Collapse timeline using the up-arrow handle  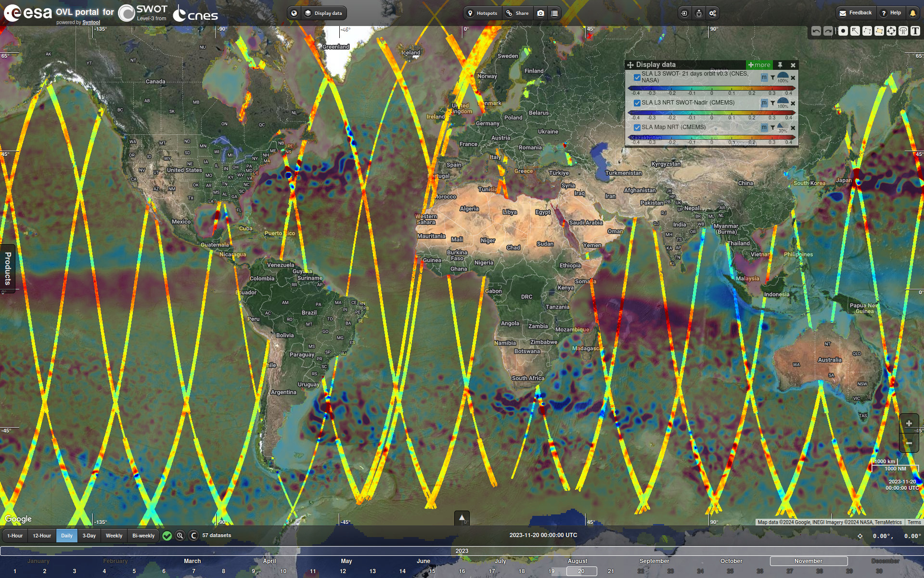462,518
